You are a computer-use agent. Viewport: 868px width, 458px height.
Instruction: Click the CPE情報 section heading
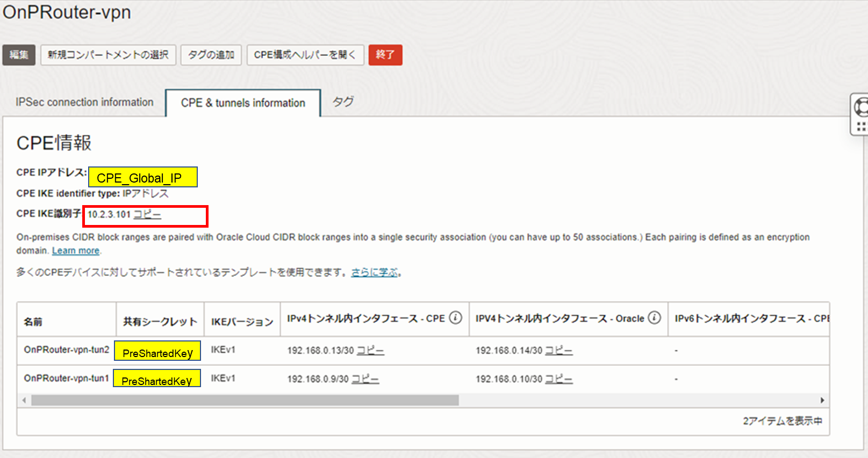pos(54,143)
